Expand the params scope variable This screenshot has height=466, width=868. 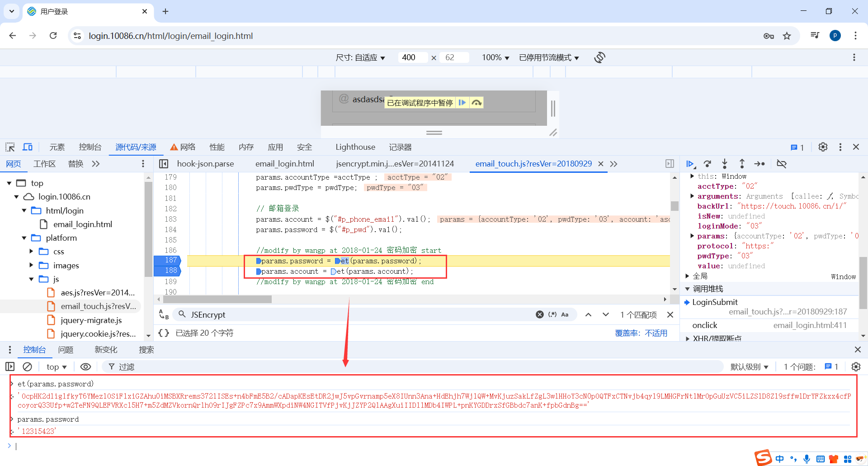[x=692, y=236]
